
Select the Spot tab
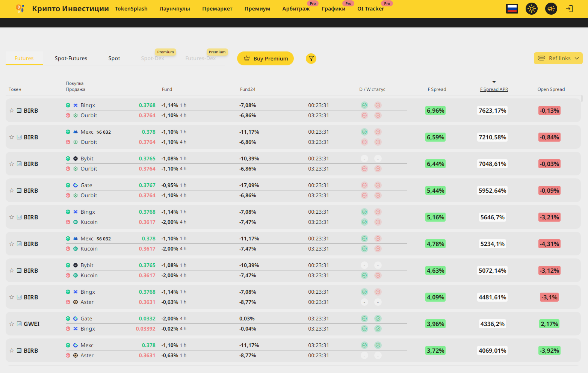tap(114, 58)
